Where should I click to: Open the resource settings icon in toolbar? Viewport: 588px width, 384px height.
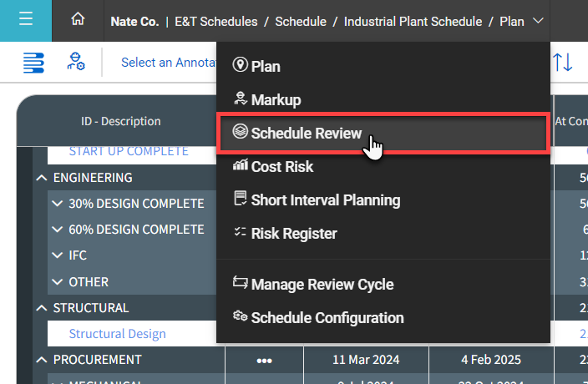tap(76, 63)
